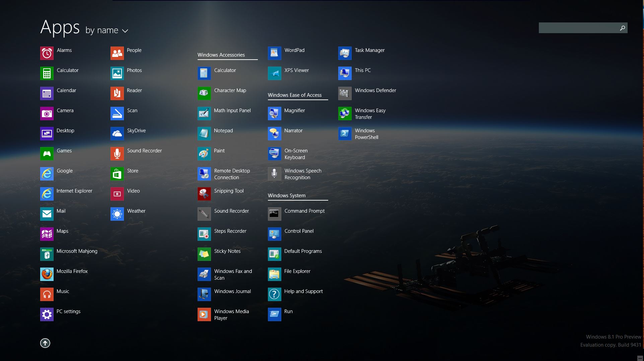Open the Google shortcut icon
This screenshot has height=361, width=644.
(47, 174)
